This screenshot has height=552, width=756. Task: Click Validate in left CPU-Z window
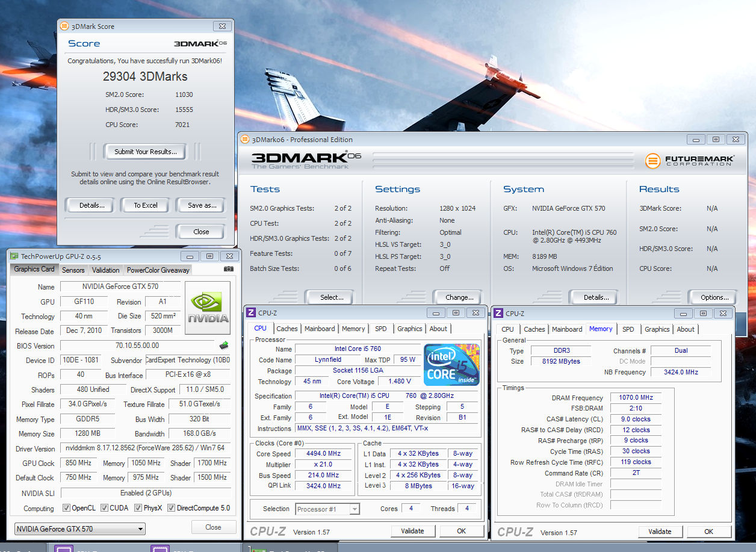click(413, 531)
